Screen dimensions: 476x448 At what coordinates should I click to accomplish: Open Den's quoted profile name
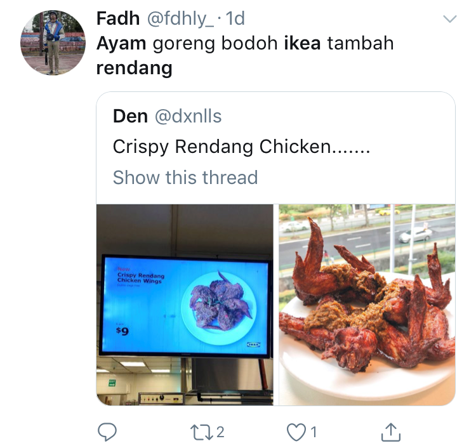[130, 116]
